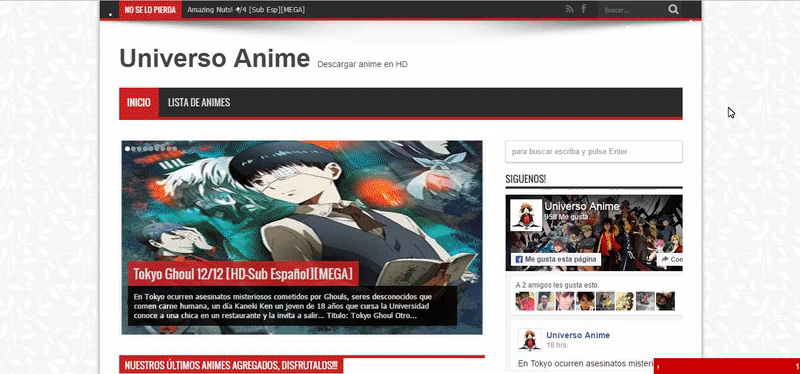Screen dimensions: 800x374
Task: Click the Amazing Nuts! news ticker link
Action: (x=246, y=10)
